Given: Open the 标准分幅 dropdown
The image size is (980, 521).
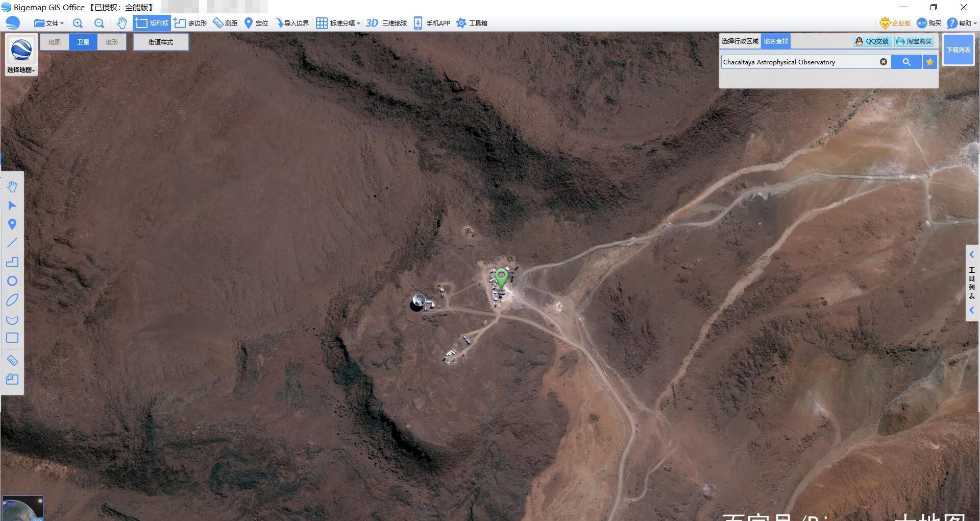Looking at the screenshot, I should pos(338,23).
